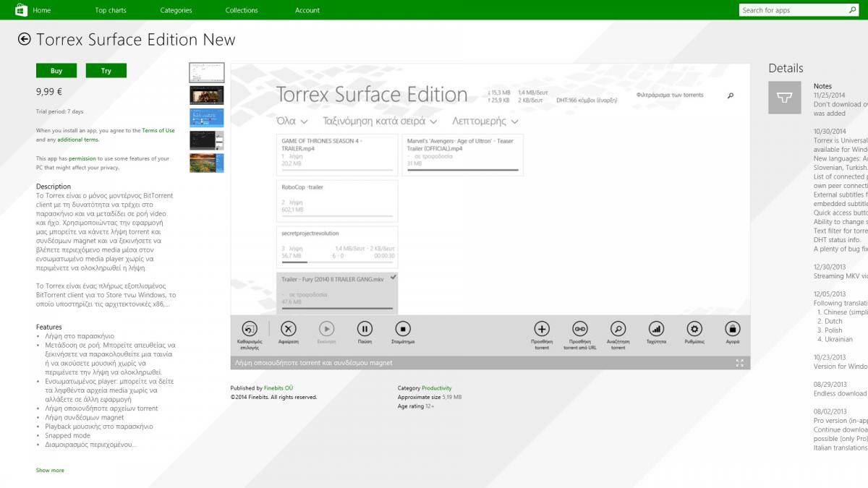Click the purchase bag icon in screenshot toolbar
868x488 pixels.
click(732, 328)
